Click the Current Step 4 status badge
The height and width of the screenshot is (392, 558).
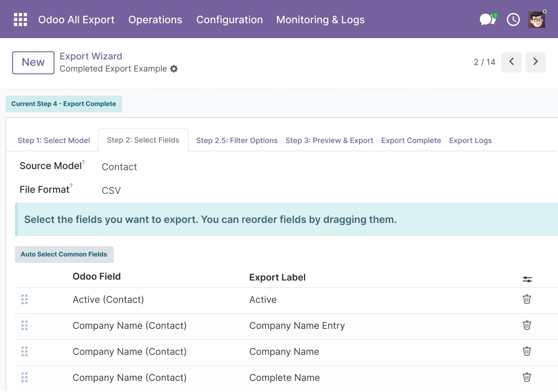(64, 104)
